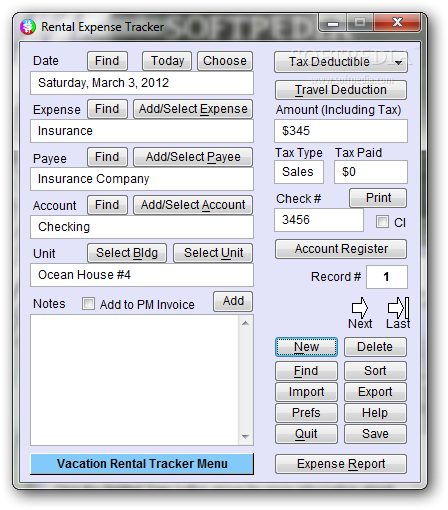Open Vacation Rental Tracker Menu

[x=142, y=464]
